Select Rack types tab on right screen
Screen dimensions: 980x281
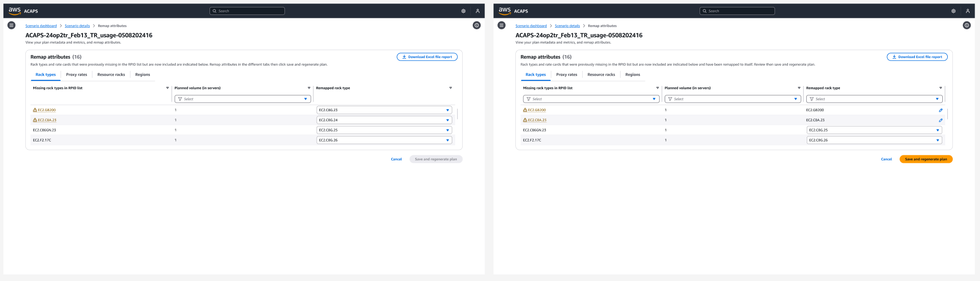pos(536,74)
